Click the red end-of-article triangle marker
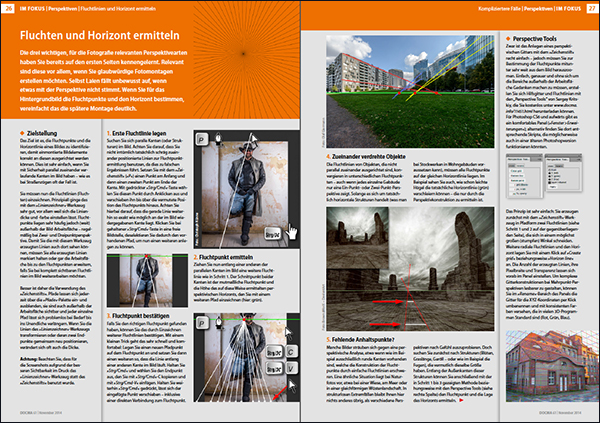 point(461,400)
